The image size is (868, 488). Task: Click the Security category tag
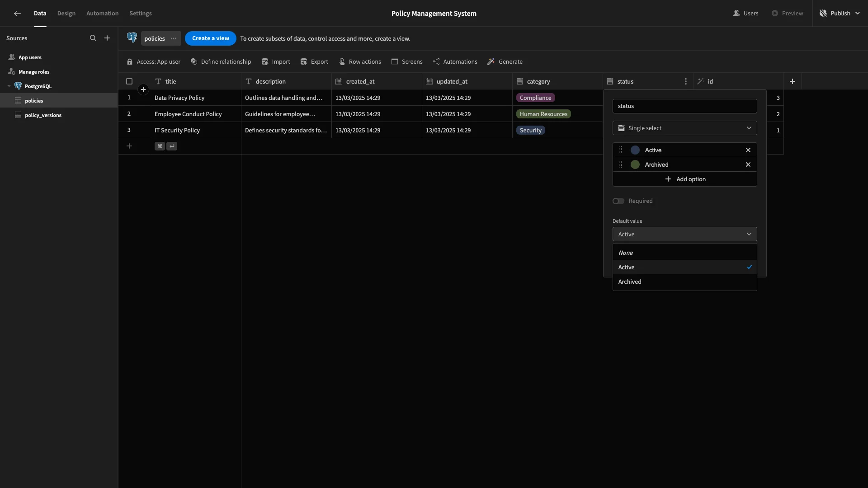point(530,130)
